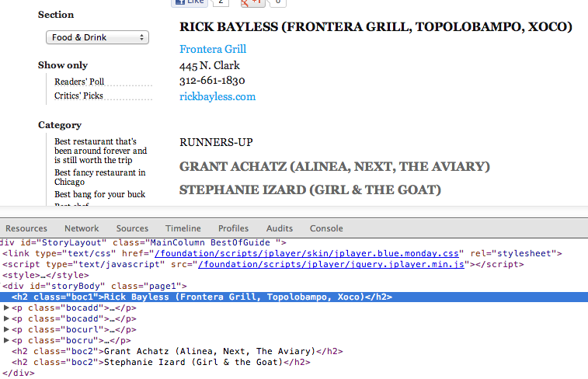Screen dimensions: 588x379
Task: Filter by Critics' Picks
Action: [x=78, y=96]
